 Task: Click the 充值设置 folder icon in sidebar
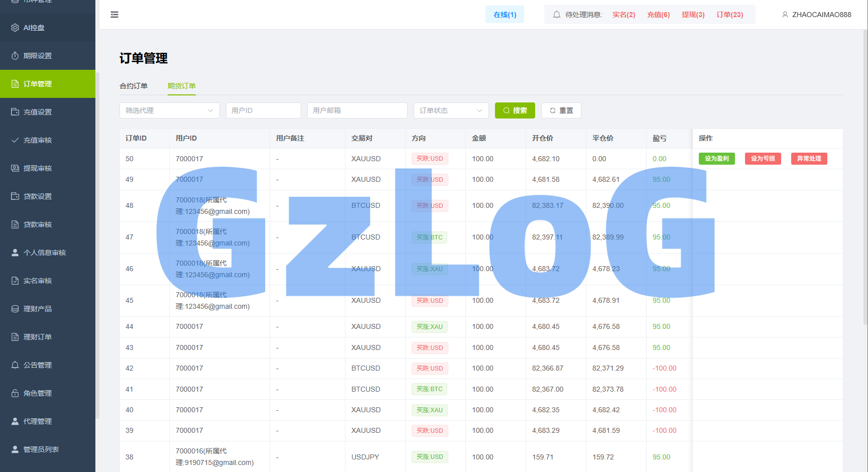pyautogui.click(x=15, y=112)
